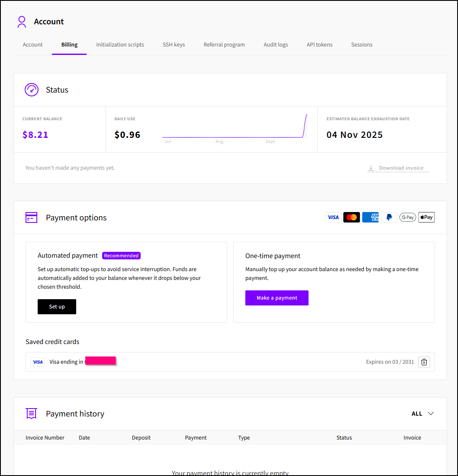Open the Referral program tab
Image resolution: width=458 pixels, height=476 pixels.
[224, 45]
